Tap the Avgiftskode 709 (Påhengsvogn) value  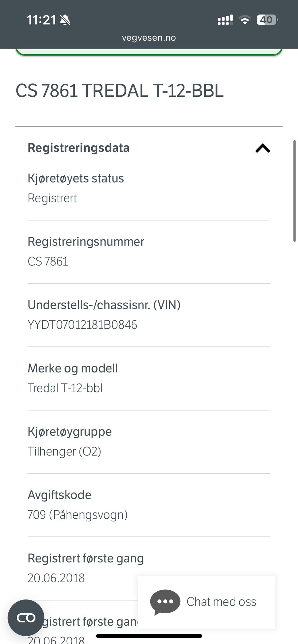click(78, 515)
